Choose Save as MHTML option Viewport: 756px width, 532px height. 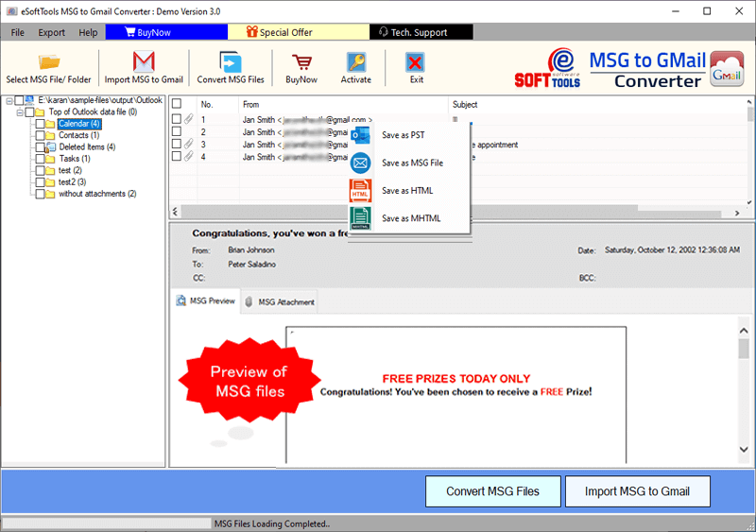[409, 218]
